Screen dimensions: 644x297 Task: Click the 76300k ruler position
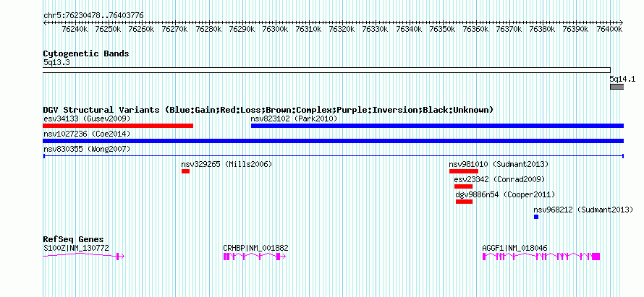276,30
